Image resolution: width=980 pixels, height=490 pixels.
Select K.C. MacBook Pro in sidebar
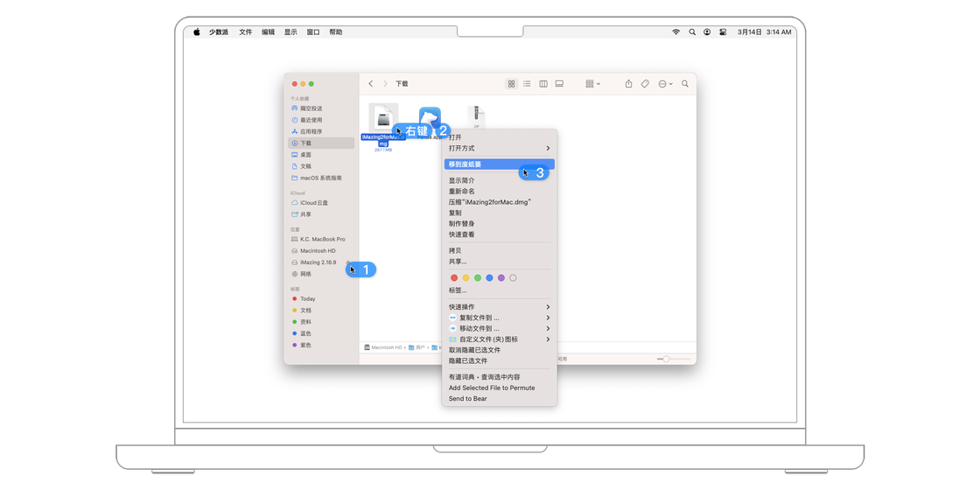pos(321,240)
